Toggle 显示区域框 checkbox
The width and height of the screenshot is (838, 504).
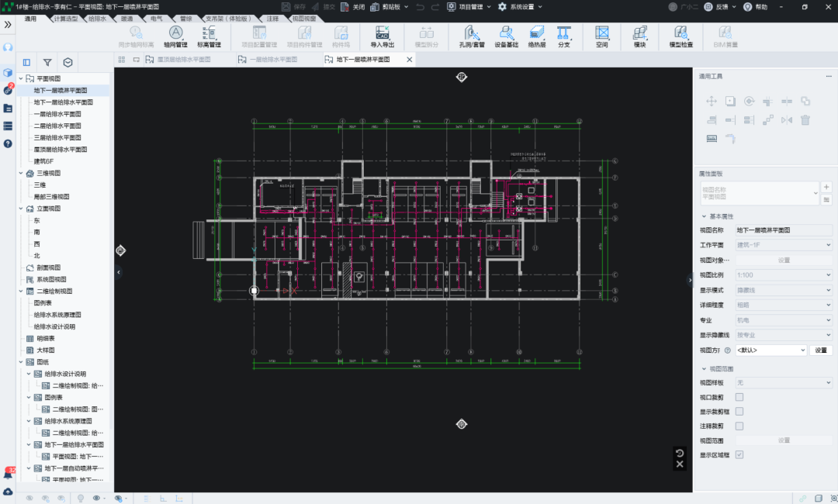[739, 454]
